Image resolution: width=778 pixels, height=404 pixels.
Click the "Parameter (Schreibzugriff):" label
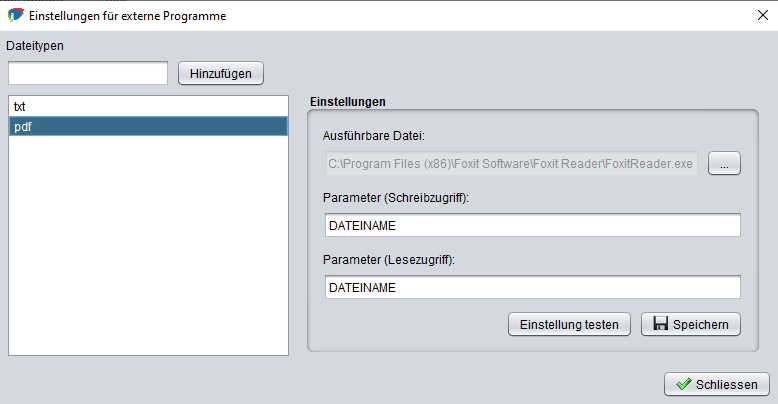396,198
